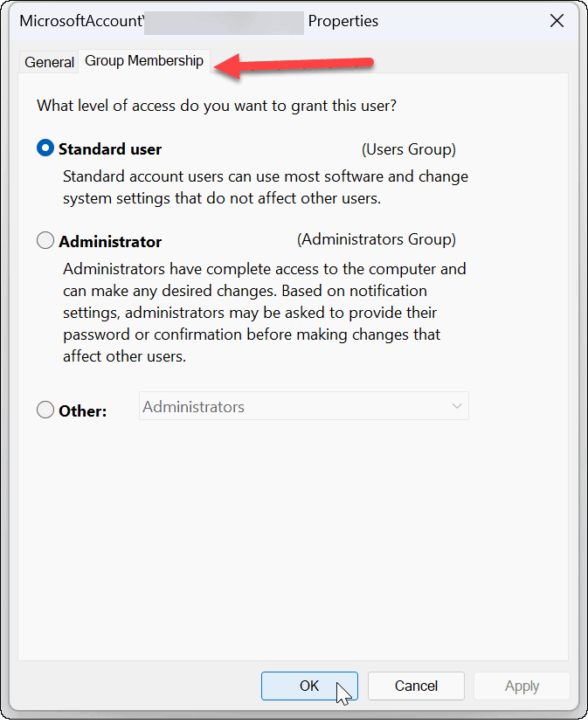588x724 pixels.
Task: Click the dropdown chevron next to Administrators
Action: [x=456, y=405]
